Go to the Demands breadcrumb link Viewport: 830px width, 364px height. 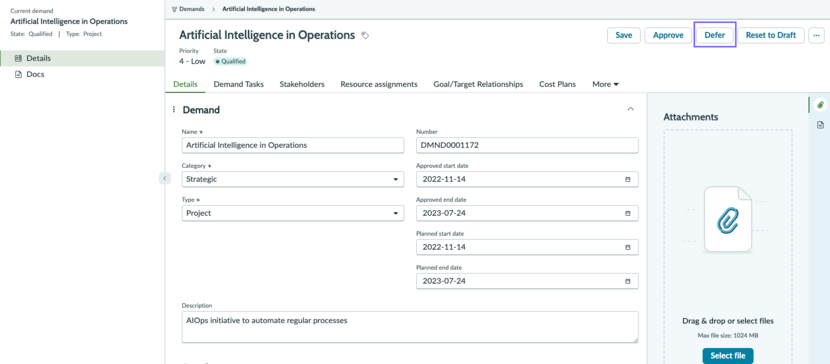(x=192, y=9)
